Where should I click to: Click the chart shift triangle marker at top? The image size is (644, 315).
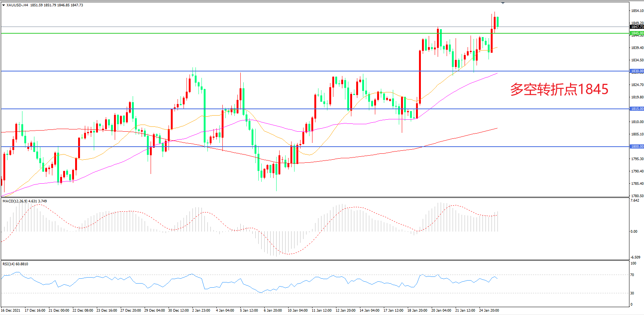[x=503, y=3]
